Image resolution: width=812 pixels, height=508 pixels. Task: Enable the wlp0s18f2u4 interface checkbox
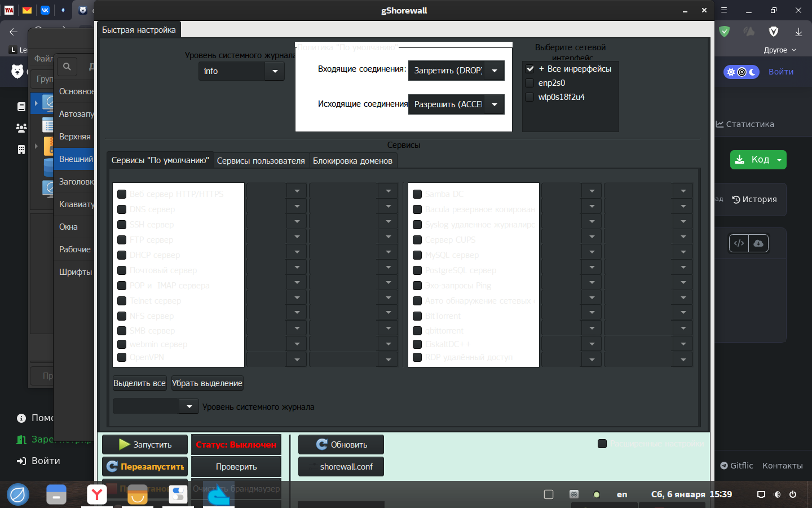[x=530, y=97]
